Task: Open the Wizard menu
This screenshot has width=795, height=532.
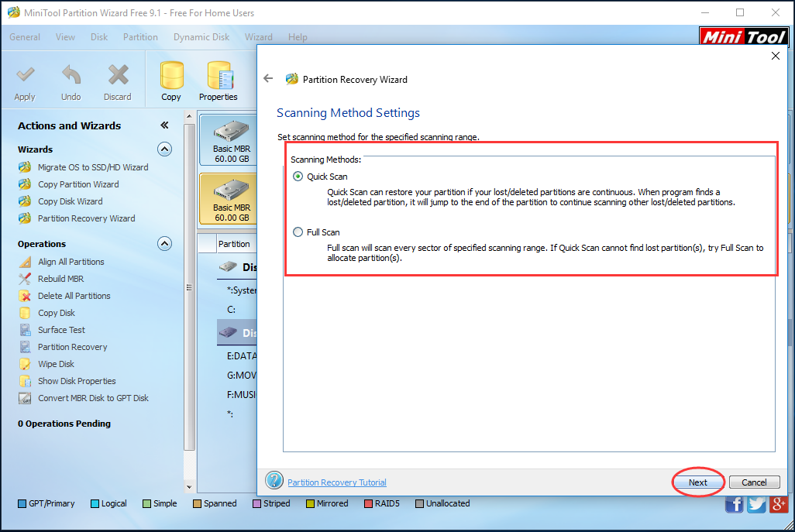Action: point(259,37)
